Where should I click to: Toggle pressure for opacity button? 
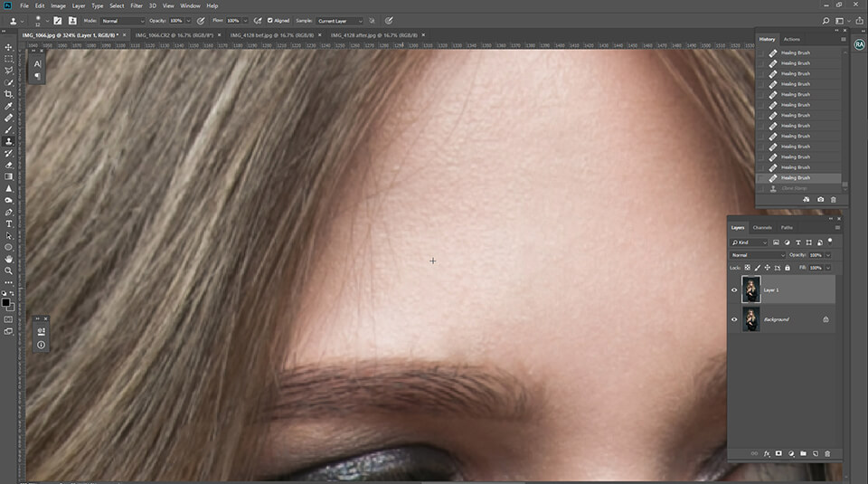click(x=201, y=21)
